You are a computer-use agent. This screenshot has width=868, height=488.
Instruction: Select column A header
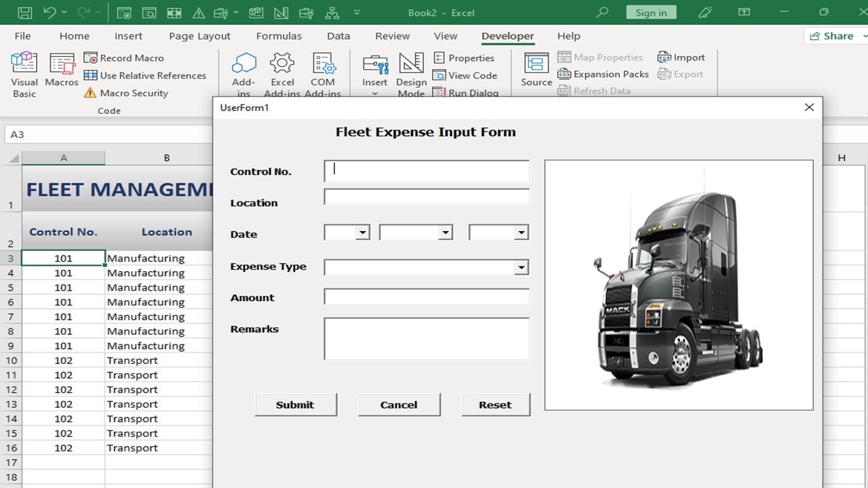pyautogui.click(x=63, y=158)
